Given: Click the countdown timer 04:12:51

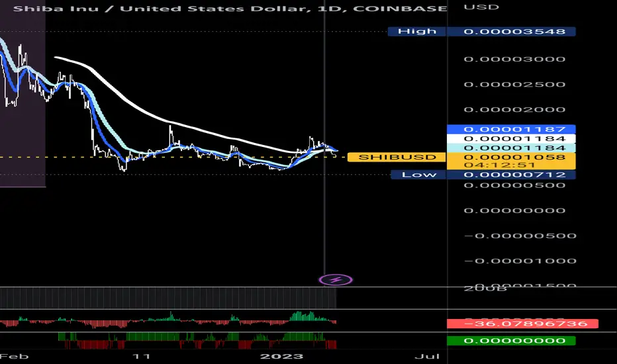Looking at the screenshot, I should click(x=499, y=165).
